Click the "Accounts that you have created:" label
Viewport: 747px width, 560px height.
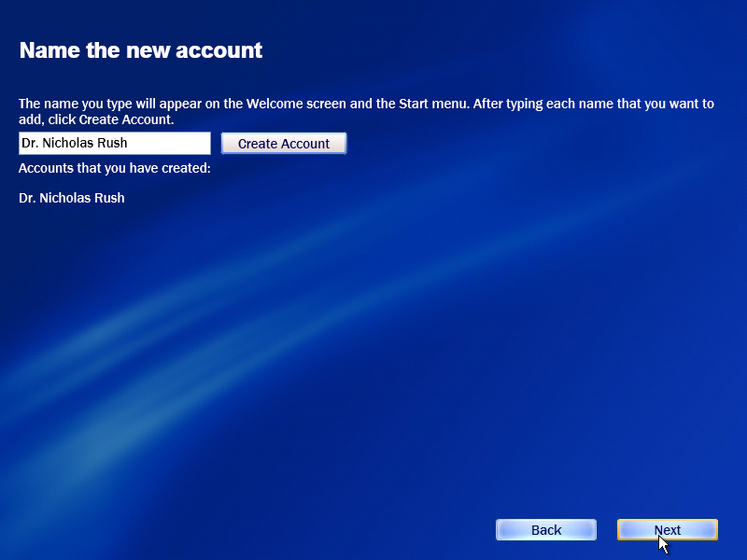(114, 168)
